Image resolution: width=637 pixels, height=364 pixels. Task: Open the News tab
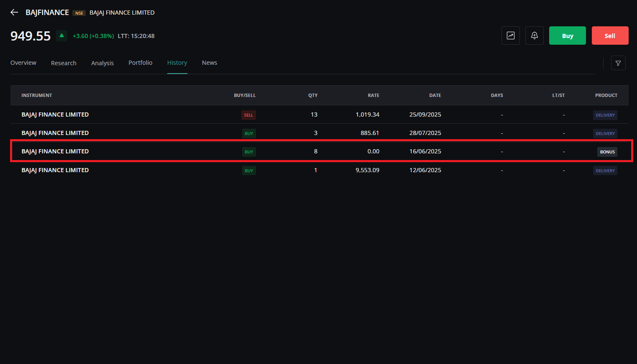click(210, 63)
